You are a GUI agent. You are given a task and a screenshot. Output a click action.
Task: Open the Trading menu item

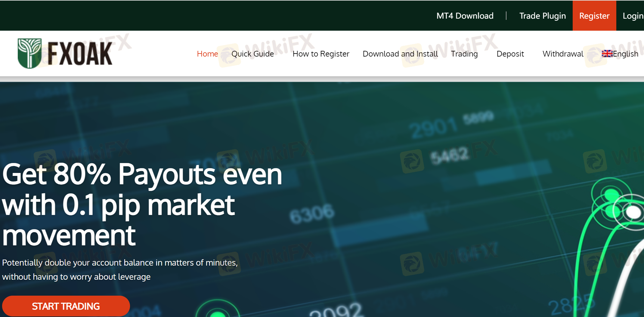(464, 54)
